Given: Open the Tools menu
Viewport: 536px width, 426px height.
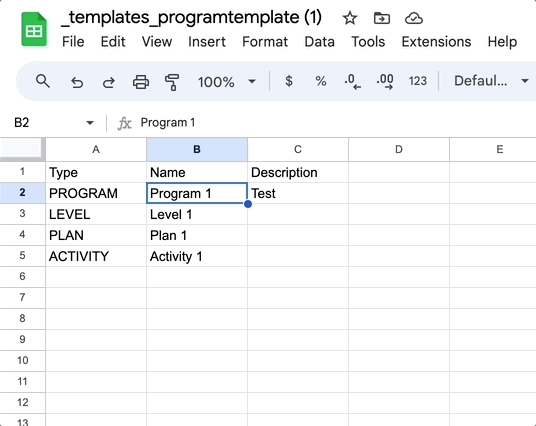Looking at the screenshot, I should tap(368, 42).
